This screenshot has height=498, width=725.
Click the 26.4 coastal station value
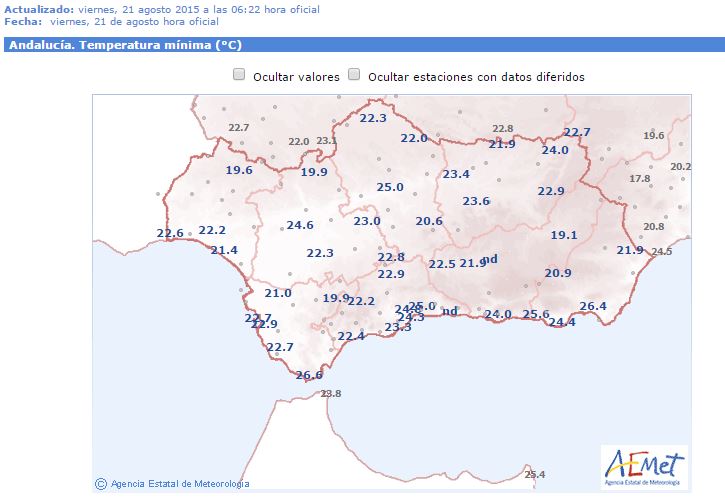tap(593, 306)
